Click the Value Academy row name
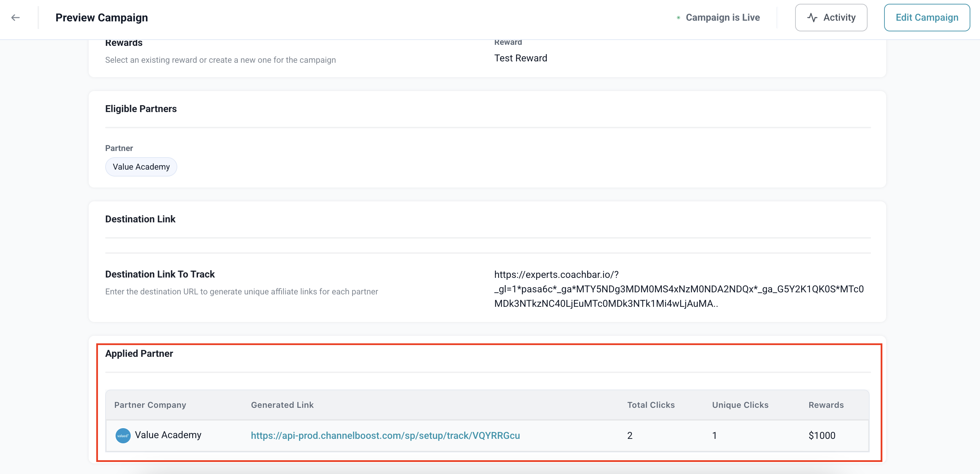980x474 pixels. 168,435
